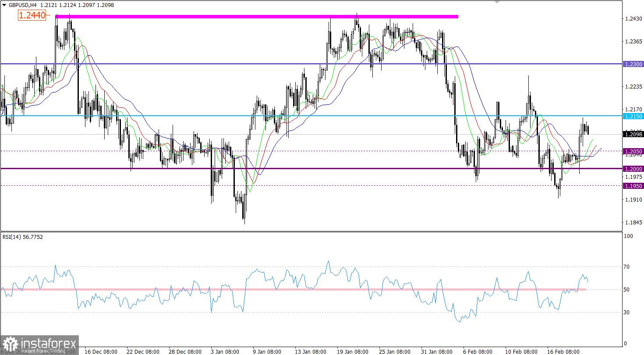Click the 10 Feb 08:00 time label

521,351
